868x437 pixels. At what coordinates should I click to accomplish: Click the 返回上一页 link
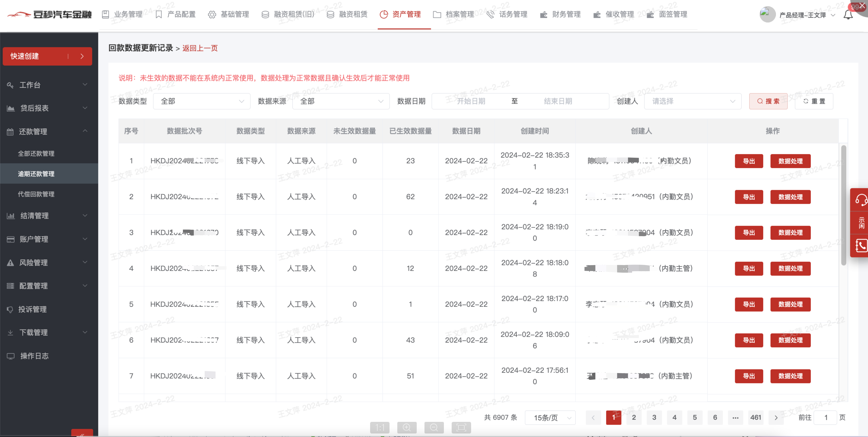pos(200,48)
